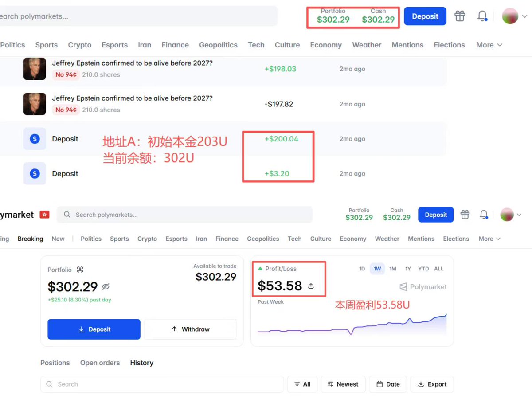Click the gift icon in the lower header

(465, 215)
